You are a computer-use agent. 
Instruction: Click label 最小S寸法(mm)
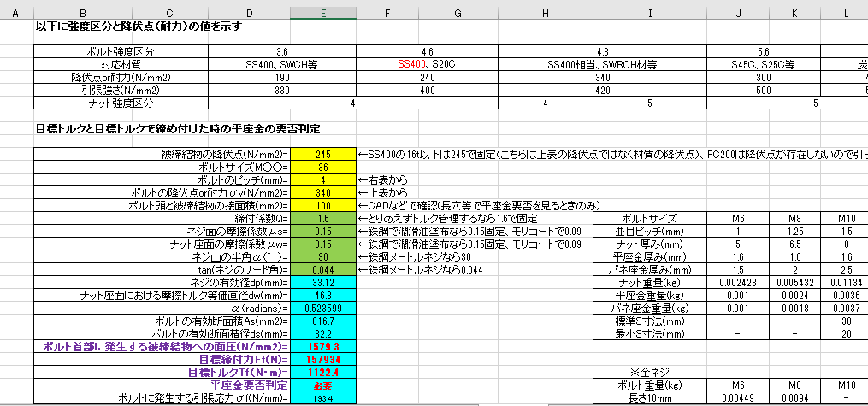coord(649,333)
